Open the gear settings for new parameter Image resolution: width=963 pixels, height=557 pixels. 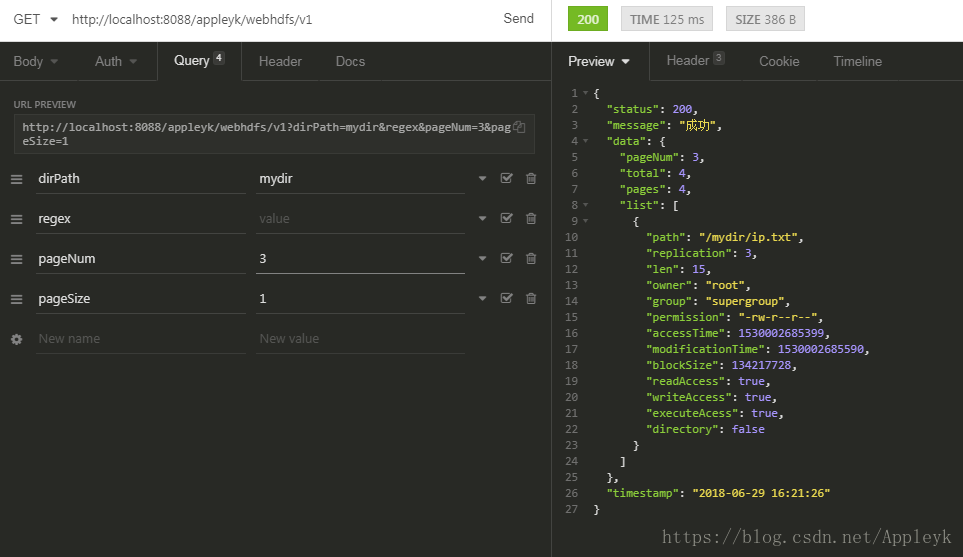tap(17, 339)
